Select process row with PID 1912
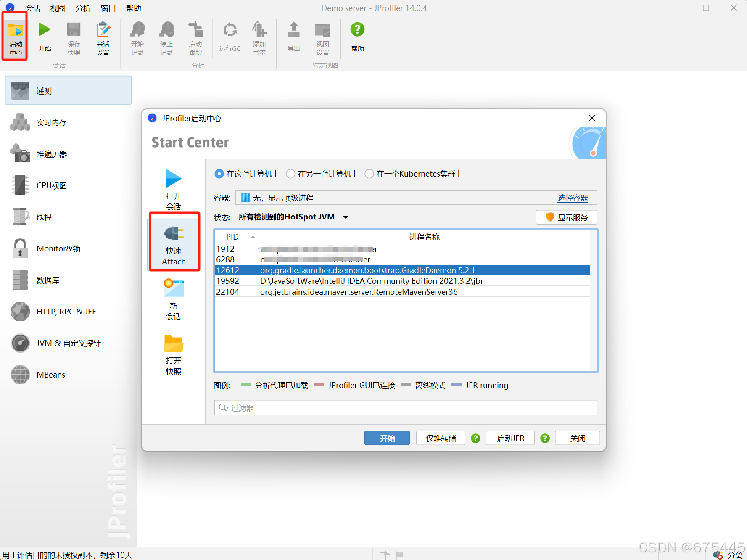The height and width of the screenshot is (560, 747). (x=403, y=249)
